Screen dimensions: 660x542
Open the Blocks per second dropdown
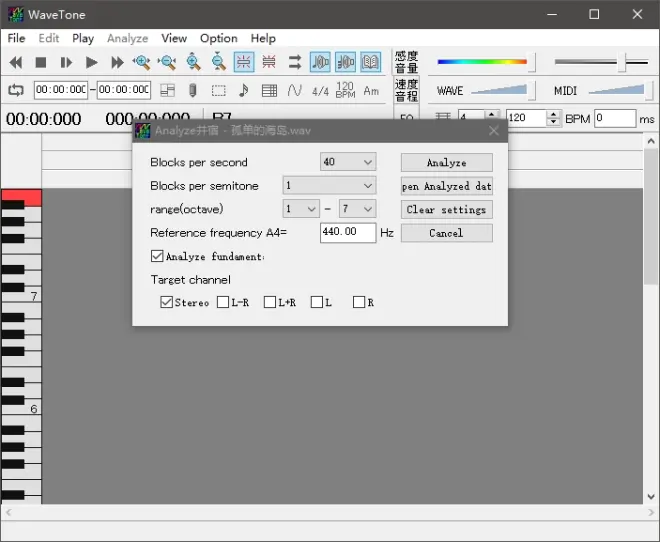(x=348, y=162)
